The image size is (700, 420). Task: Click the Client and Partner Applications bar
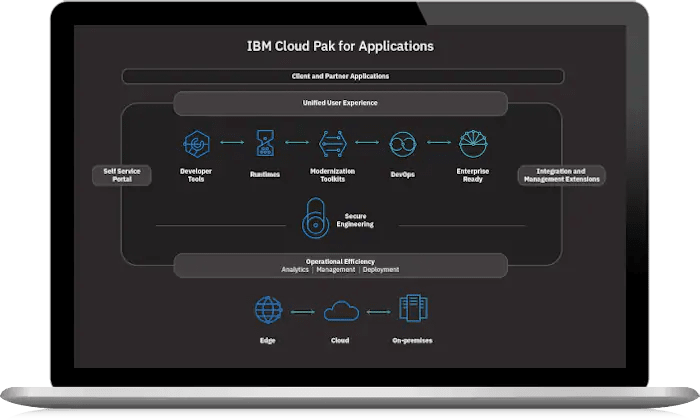[x=343, y=76]
